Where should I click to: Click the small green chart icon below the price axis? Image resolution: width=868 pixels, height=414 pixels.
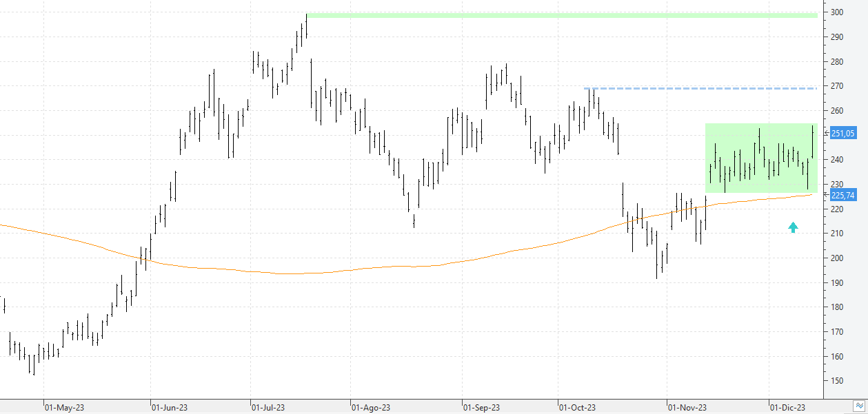pos(860,406)
